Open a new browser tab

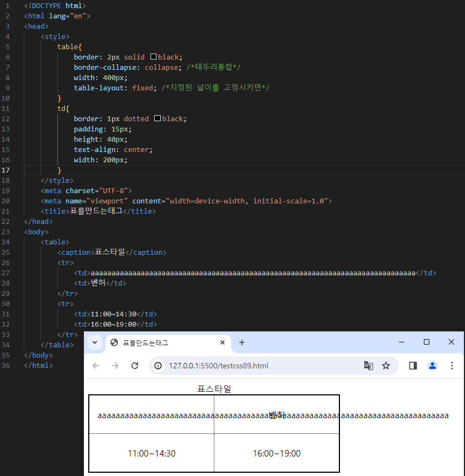[x=242, y=343]
